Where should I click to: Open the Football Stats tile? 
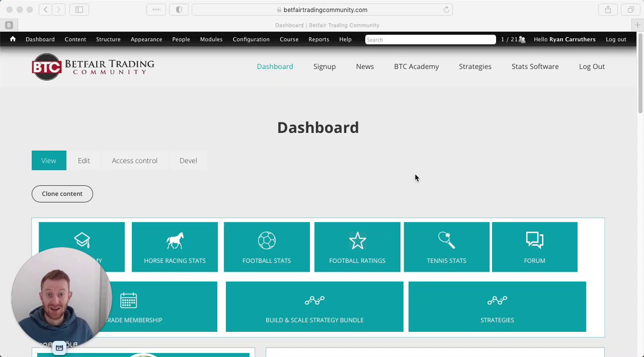(267, 247)
